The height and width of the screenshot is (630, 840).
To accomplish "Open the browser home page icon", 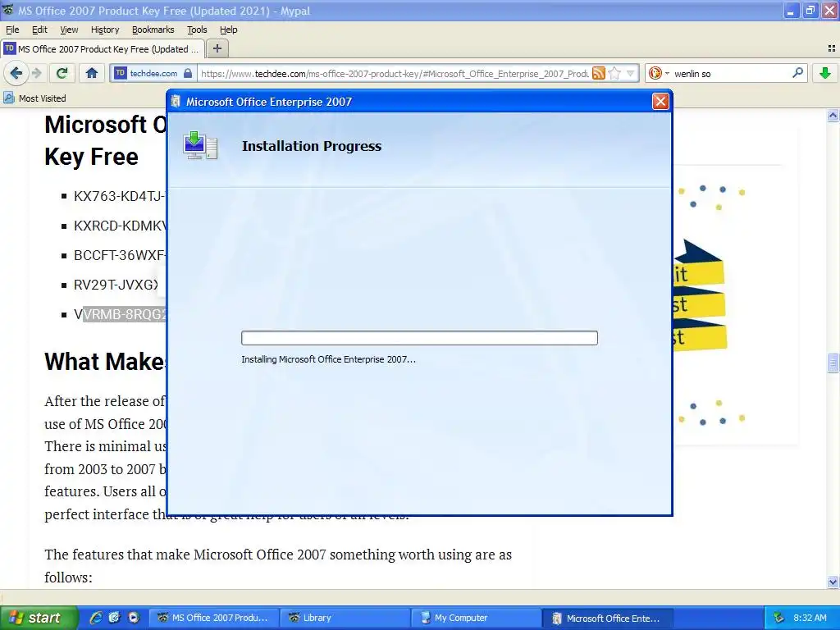I will pyautogui.click(x=92, y=73).
